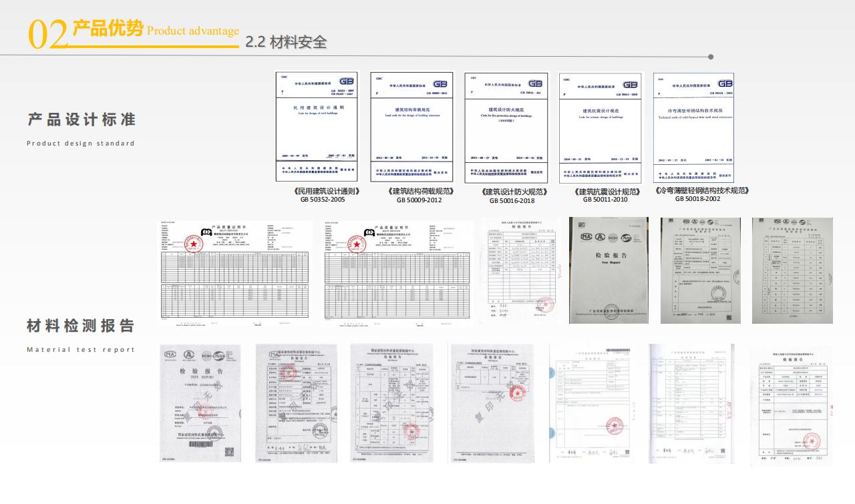Open the first 产品质量证明书 certificate image

234,274
